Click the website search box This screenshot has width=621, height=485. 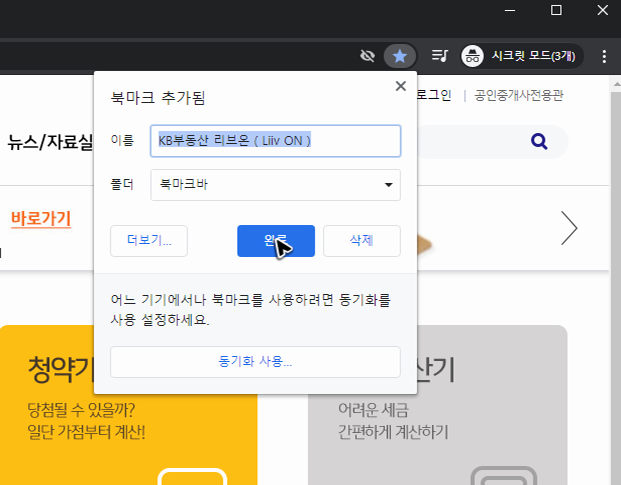pyautogui.click(x=492, y=142)
